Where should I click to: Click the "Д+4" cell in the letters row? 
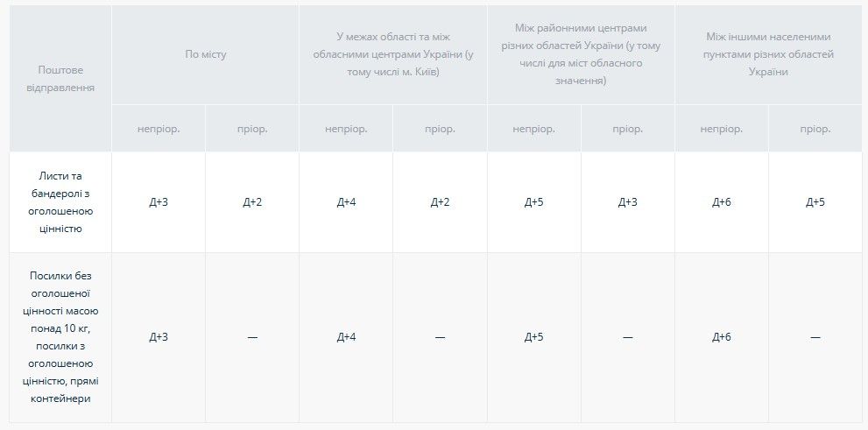coord(346,202)
